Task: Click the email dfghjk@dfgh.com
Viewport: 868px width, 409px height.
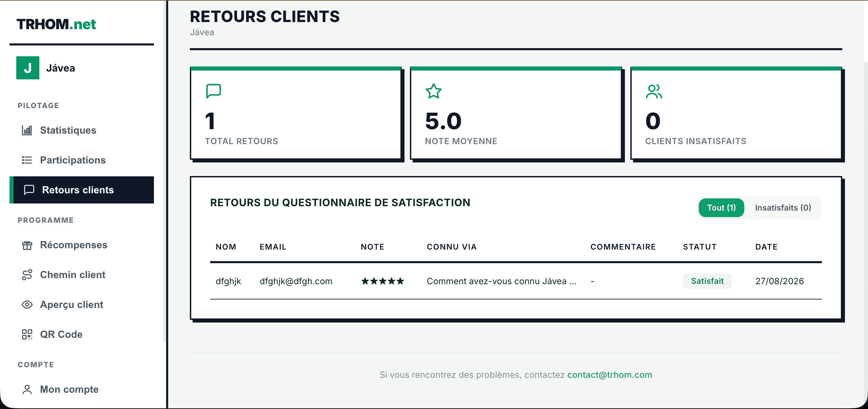Action: [296, 281]
